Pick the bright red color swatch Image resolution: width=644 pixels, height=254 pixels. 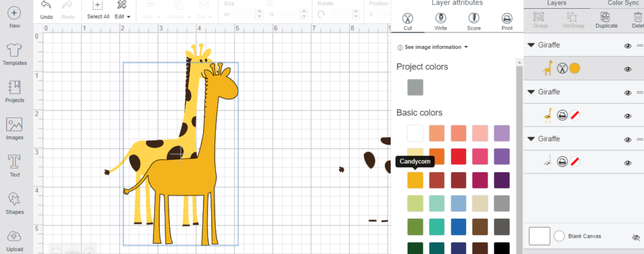tap(458, 157)
